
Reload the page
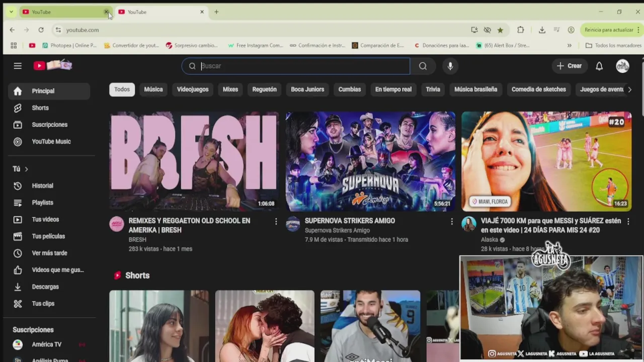41,30
